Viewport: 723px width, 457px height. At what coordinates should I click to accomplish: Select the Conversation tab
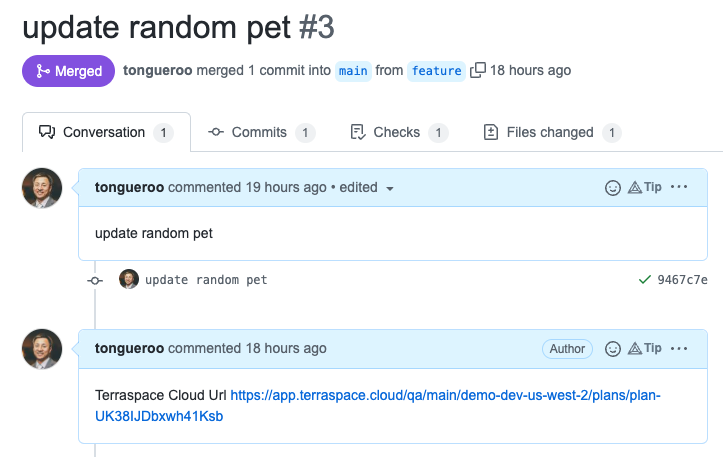pos(106,132)
